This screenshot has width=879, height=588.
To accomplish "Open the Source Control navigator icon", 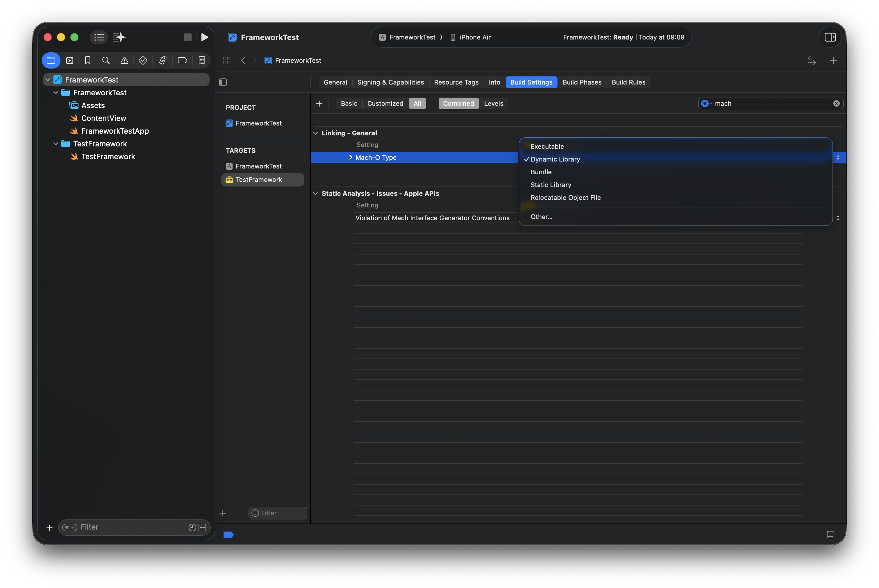I will point(69,60).
